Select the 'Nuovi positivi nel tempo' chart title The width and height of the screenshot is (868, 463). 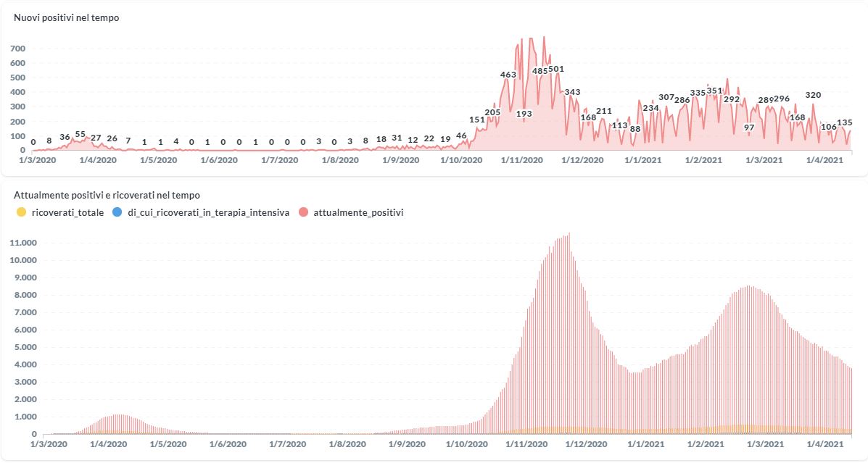(67, 18)
